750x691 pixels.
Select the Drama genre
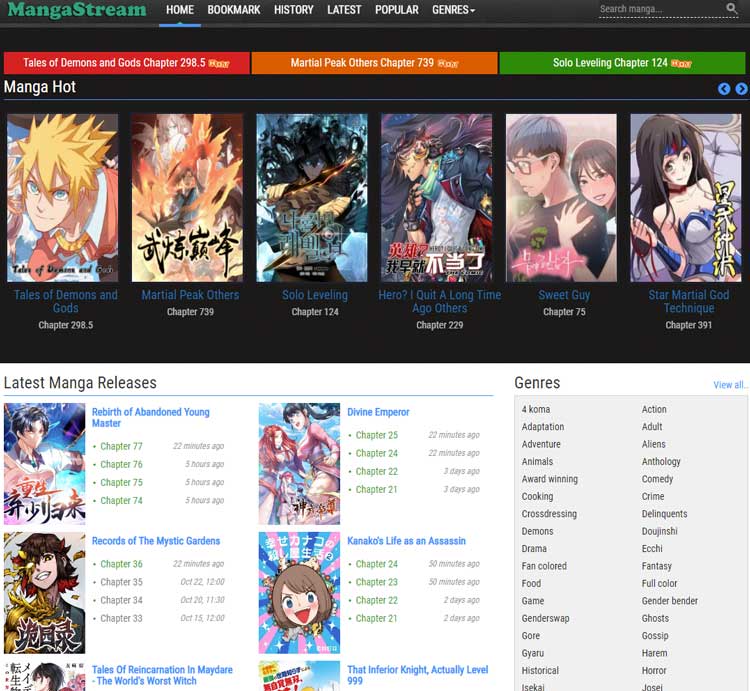534,548
